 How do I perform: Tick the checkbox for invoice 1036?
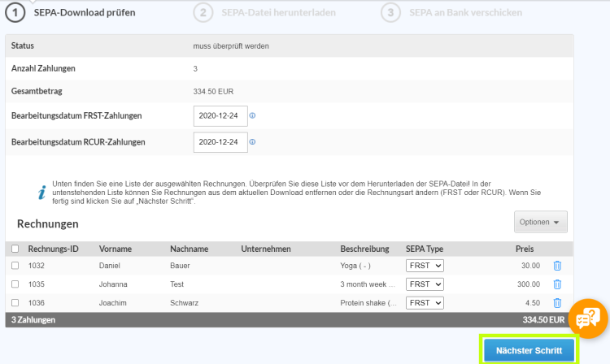pos(15,303)
